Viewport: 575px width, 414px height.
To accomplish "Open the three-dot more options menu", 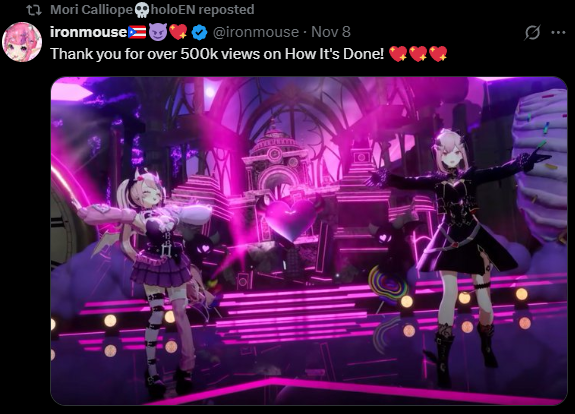I will (x=558, y=33).
